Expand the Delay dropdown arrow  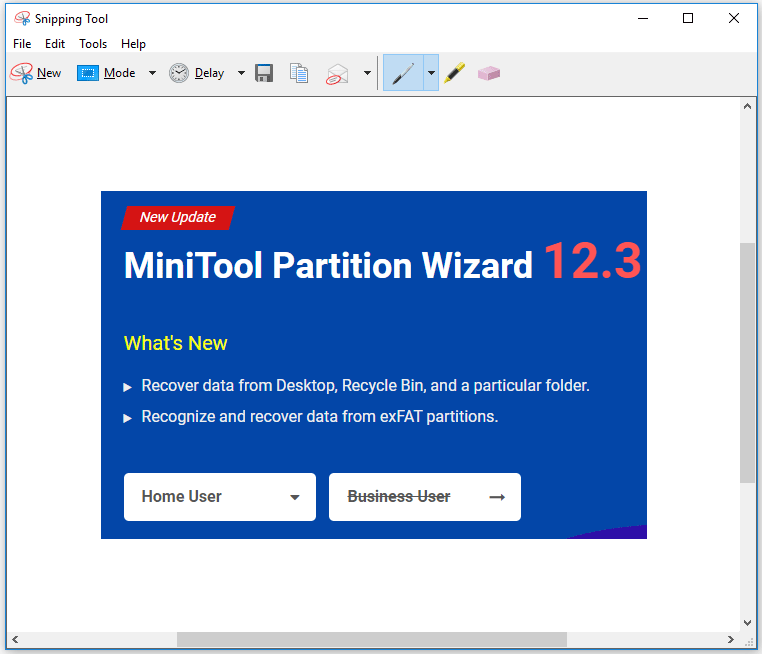click(x=241, y=73)
